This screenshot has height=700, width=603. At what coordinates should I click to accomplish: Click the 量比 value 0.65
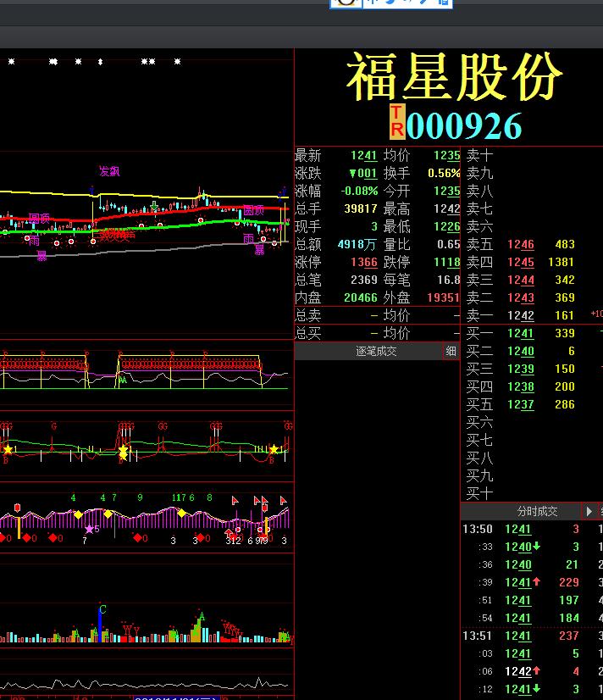(x=449, y=244)
